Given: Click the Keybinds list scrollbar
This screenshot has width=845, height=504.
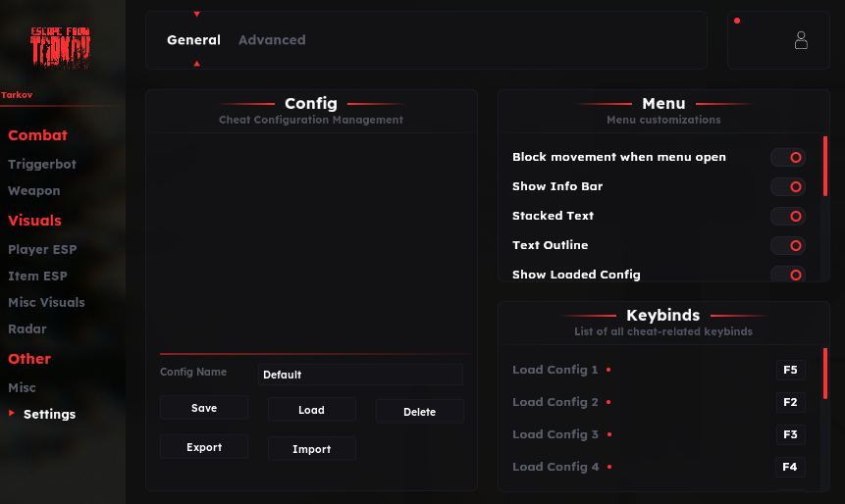Looking at the screenshot, I should [825, 373].
